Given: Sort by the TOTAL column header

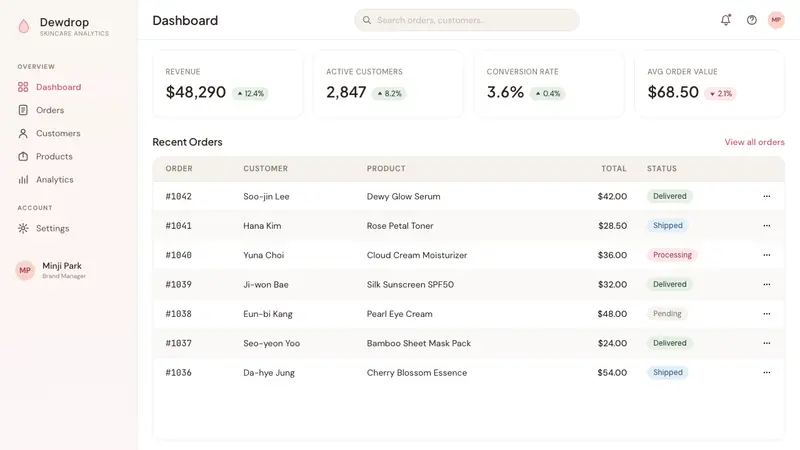Looking at the screenshot, I should tap(613, 168).
